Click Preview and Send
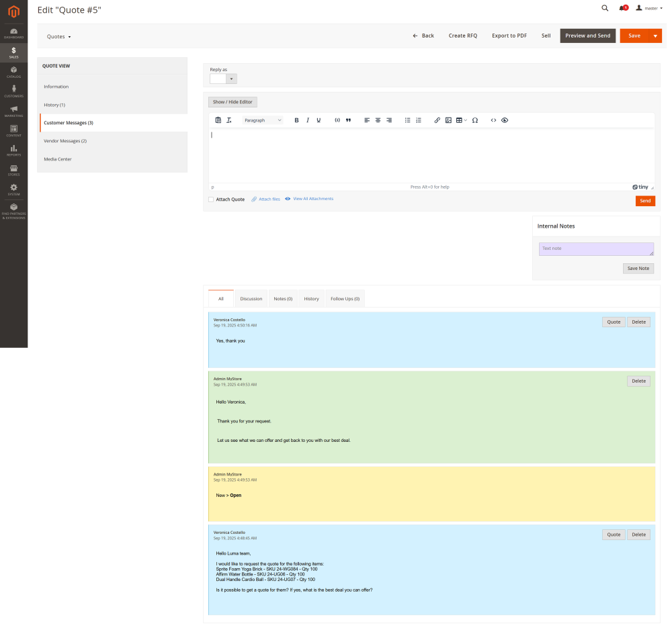Screen dimensions: 672x636 coord(587,36)
